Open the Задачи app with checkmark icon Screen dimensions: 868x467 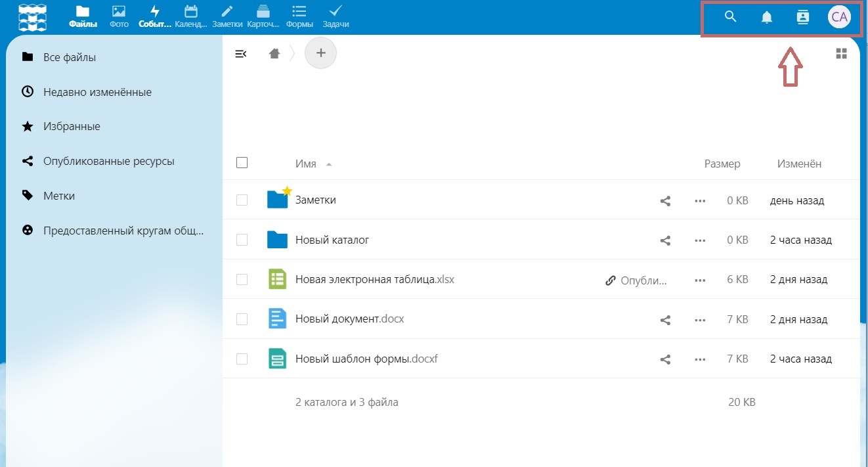coord(336,16)
